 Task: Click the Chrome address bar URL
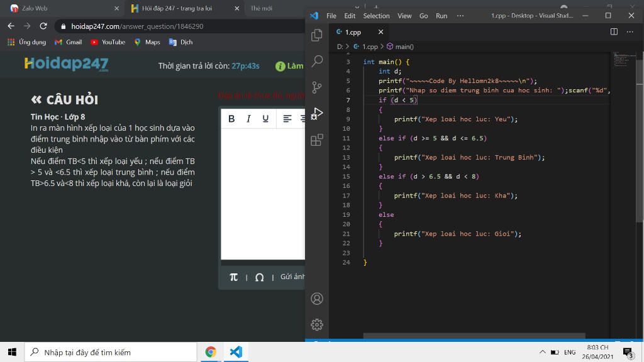(137, 26)
